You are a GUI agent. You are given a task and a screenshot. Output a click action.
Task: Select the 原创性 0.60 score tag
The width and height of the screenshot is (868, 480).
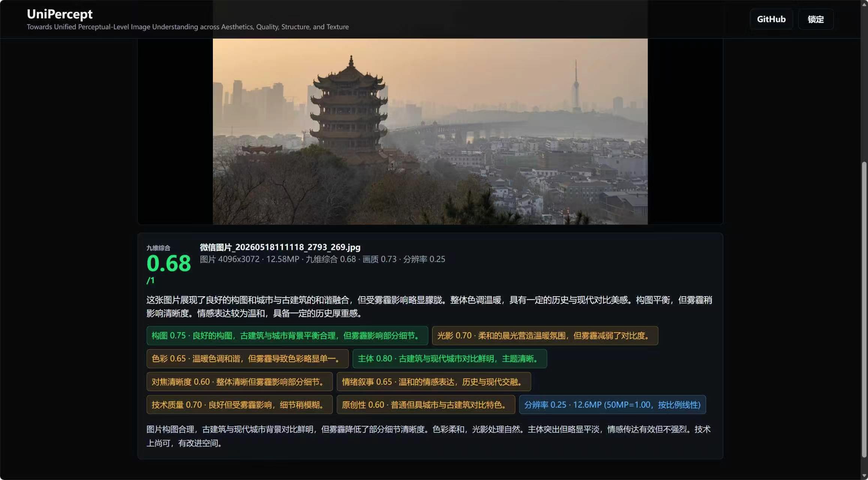[x=426, y=405]
